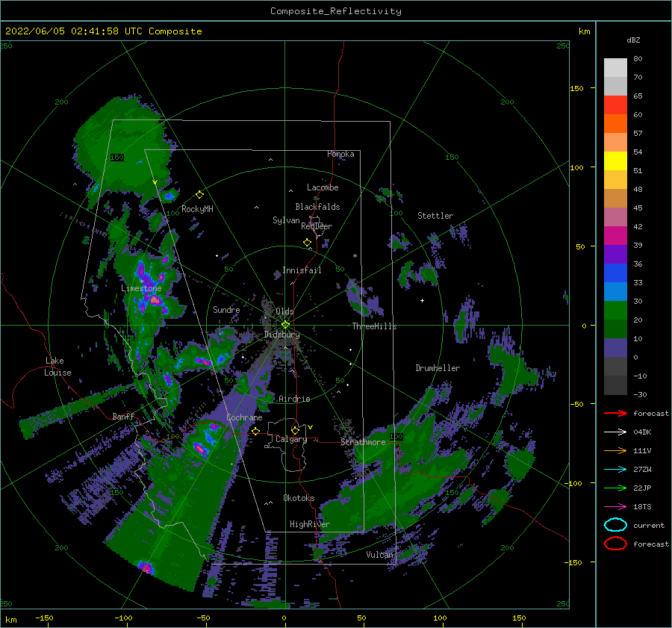Click the Stettler label
Viewport: 672px width, 628px height.
pyautogui.click(x=435, y=216)
